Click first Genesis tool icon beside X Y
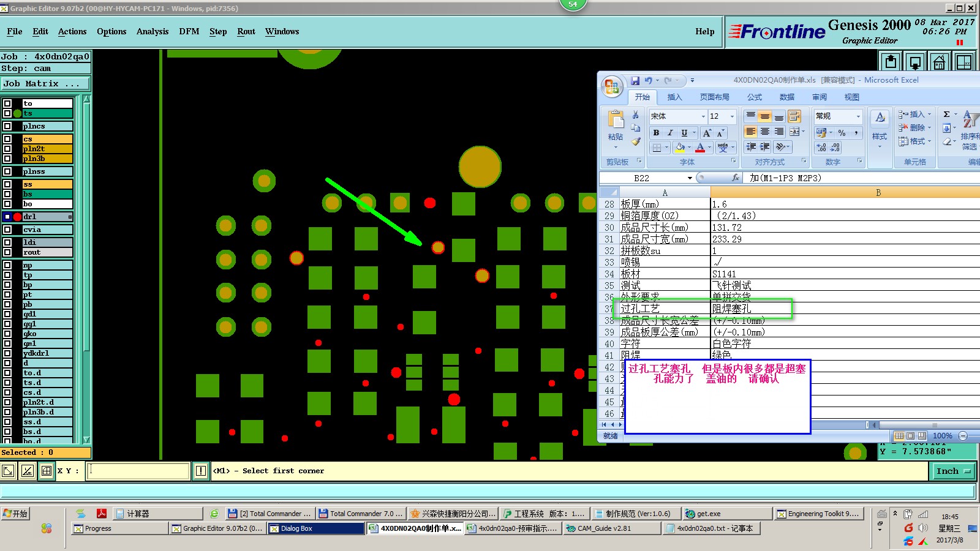980x551 pixels. pyautogui.click(x=8, y=471)
